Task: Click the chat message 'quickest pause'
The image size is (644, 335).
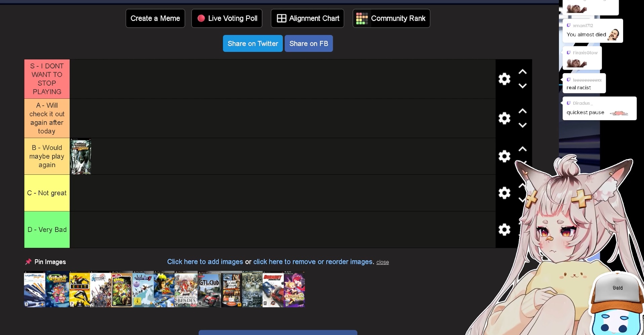Action: click(585, 113)
